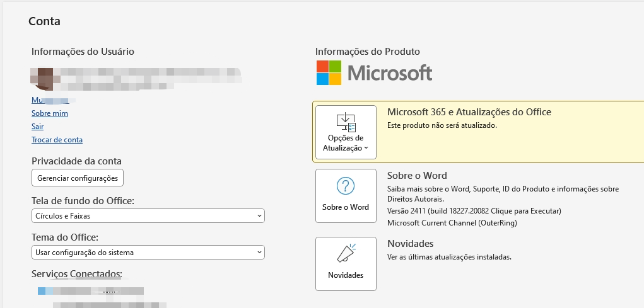Select 'Ver as últimas atualizações instaladas.' text
The image size is (644, 308).
449,257
